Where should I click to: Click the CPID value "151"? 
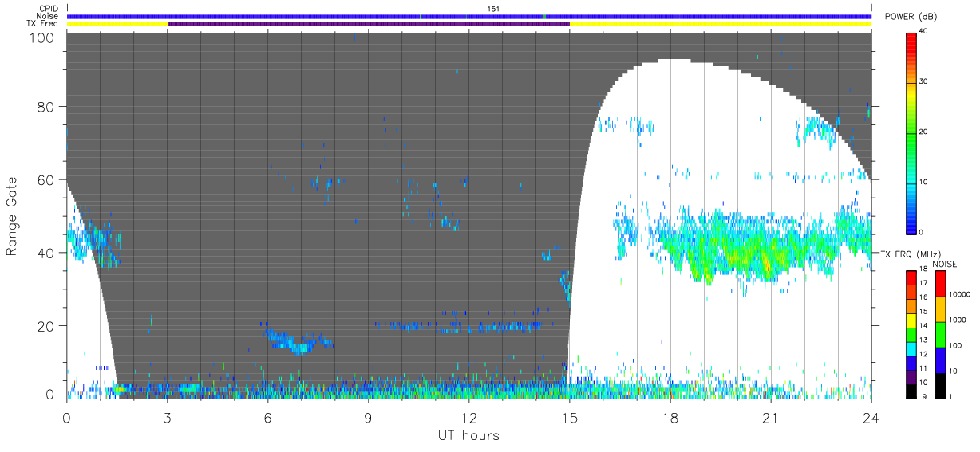pos(494,9)
